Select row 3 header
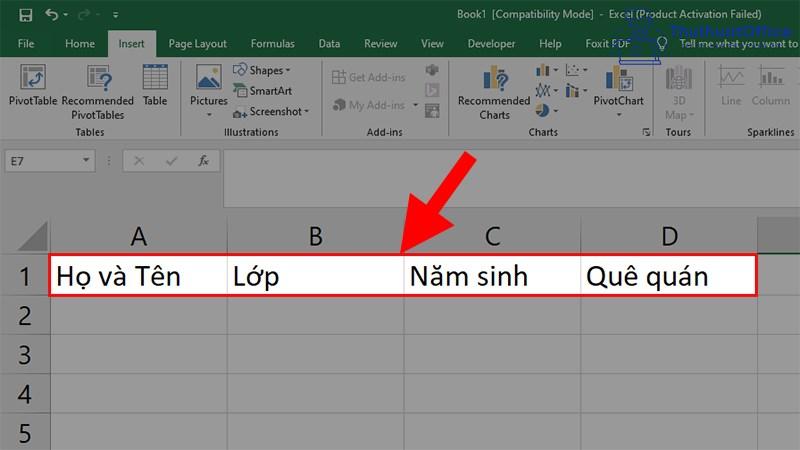800x450 pixels. (24, 355)
